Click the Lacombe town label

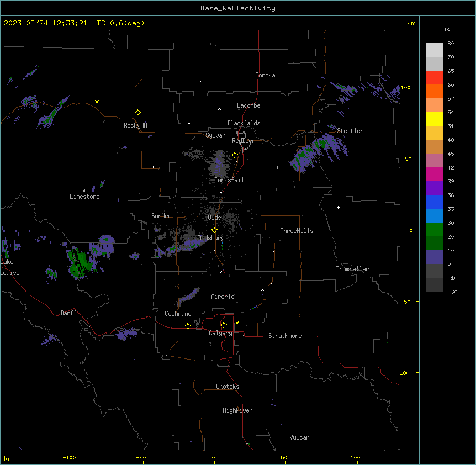pos(248,105)
